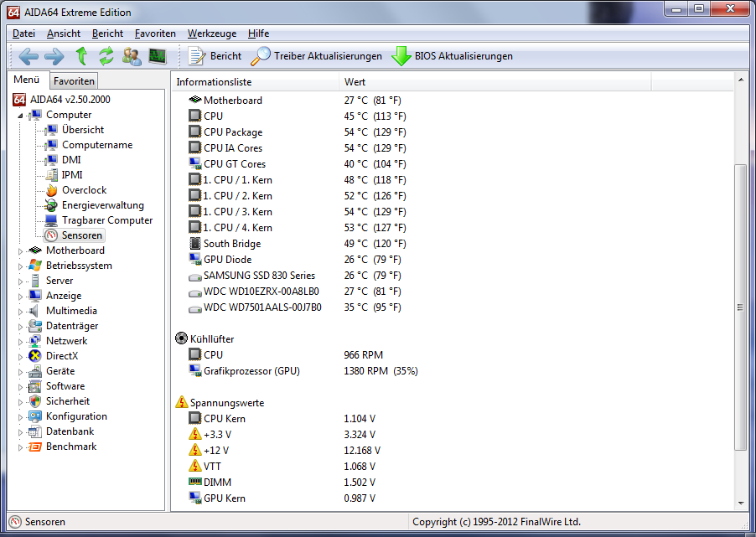The image size is (756, 537).
Task: Open the Datei menu
Action: [x=23, y=34]
